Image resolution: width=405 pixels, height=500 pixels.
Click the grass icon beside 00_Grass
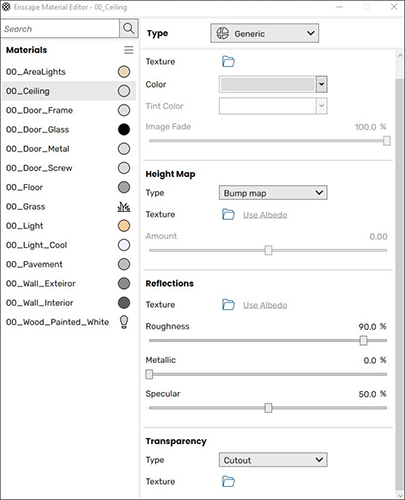point(124,207)
